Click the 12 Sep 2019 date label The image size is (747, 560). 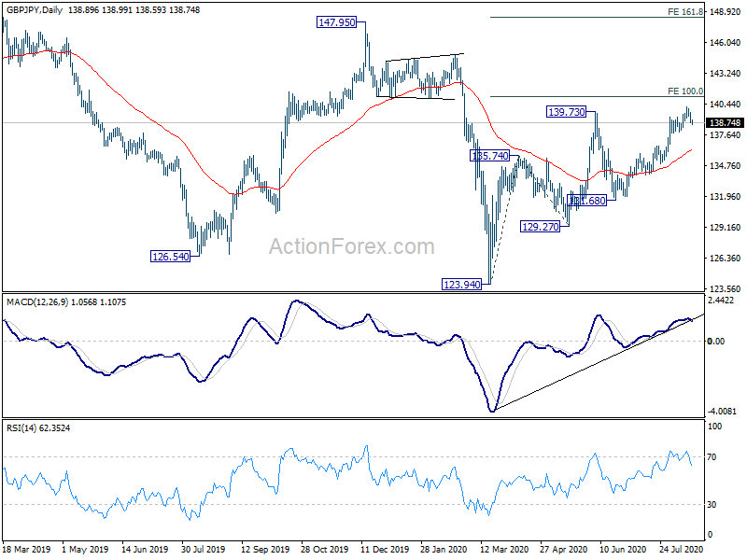click(x=265, y=549)
